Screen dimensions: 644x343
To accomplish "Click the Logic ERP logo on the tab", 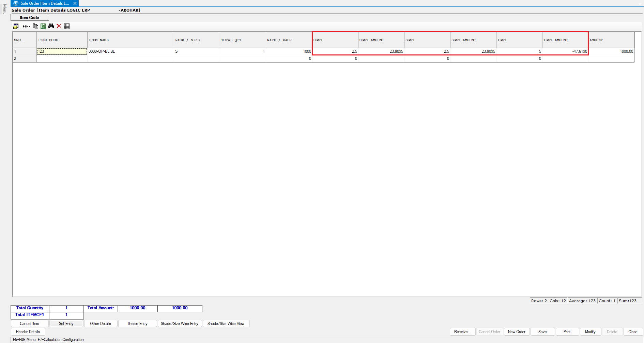I will pyautogui.click(x=16, y=3).
